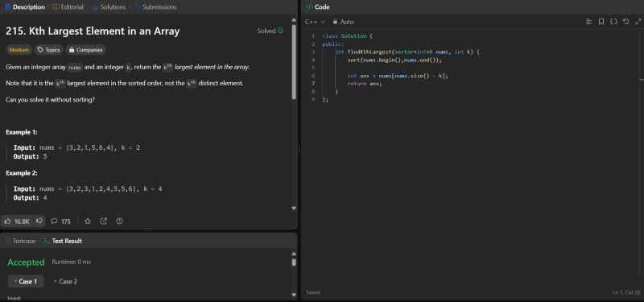Click the format code icon
Screen dimensions: 644x302
pyautogui.click(x=588, y=22)
